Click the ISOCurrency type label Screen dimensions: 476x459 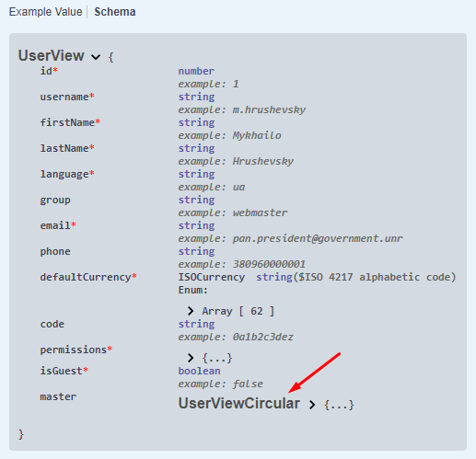(x=212, y=277)
